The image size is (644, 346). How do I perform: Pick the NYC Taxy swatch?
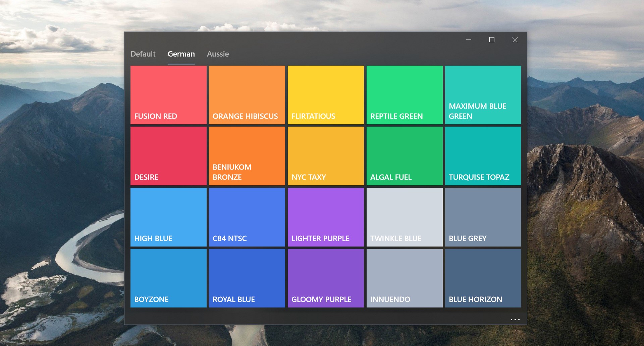tap(326, 156)
